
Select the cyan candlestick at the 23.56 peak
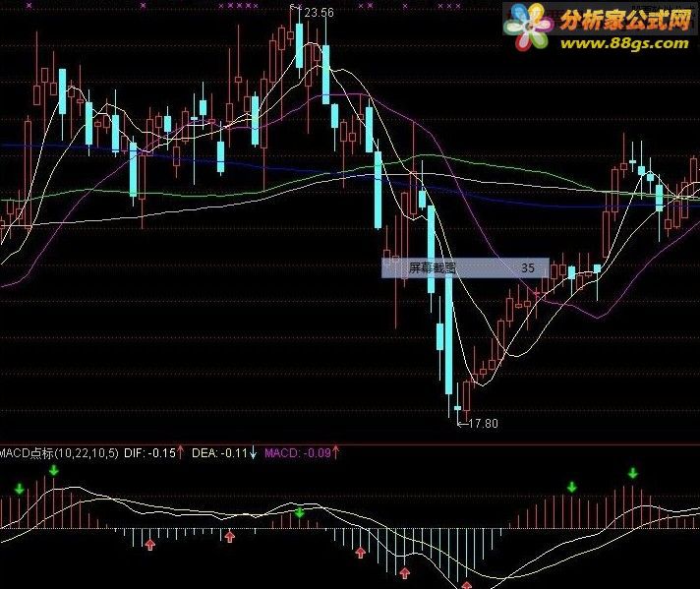(x=299, y=45)
